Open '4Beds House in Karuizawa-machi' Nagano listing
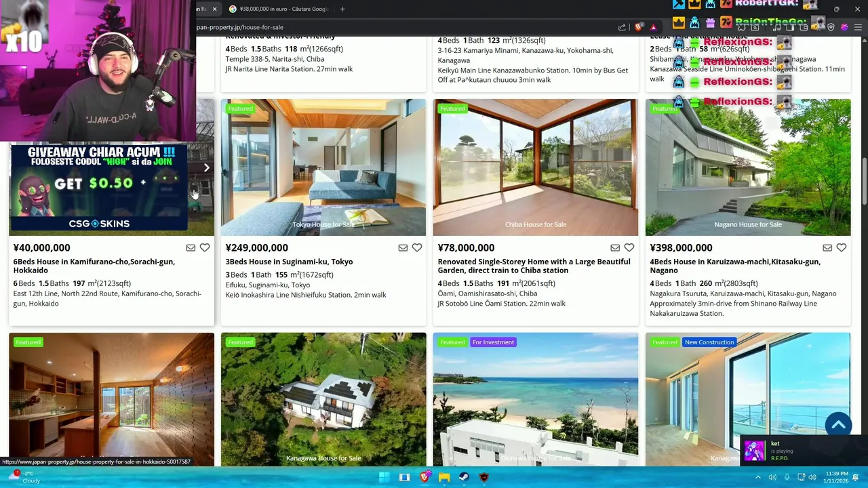Viewport: 868px width, 488px height. tap(735, 266)
